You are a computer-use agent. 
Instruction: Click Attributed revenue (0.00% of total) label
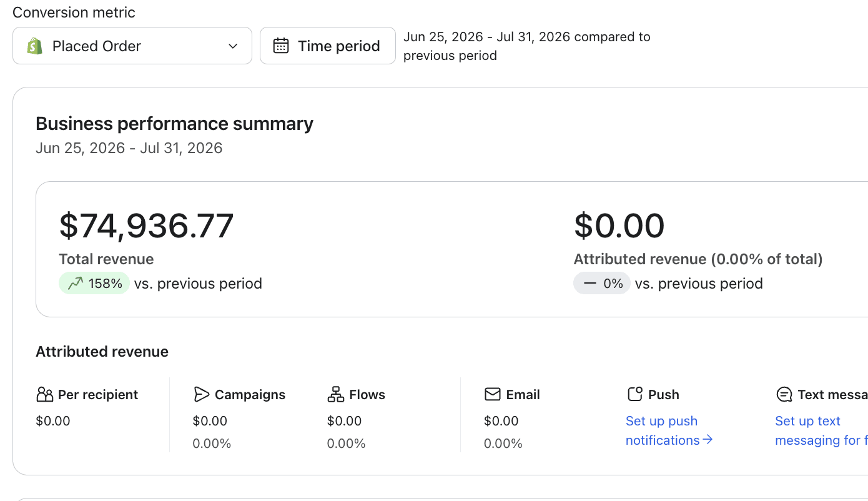[x=698, y=259]
